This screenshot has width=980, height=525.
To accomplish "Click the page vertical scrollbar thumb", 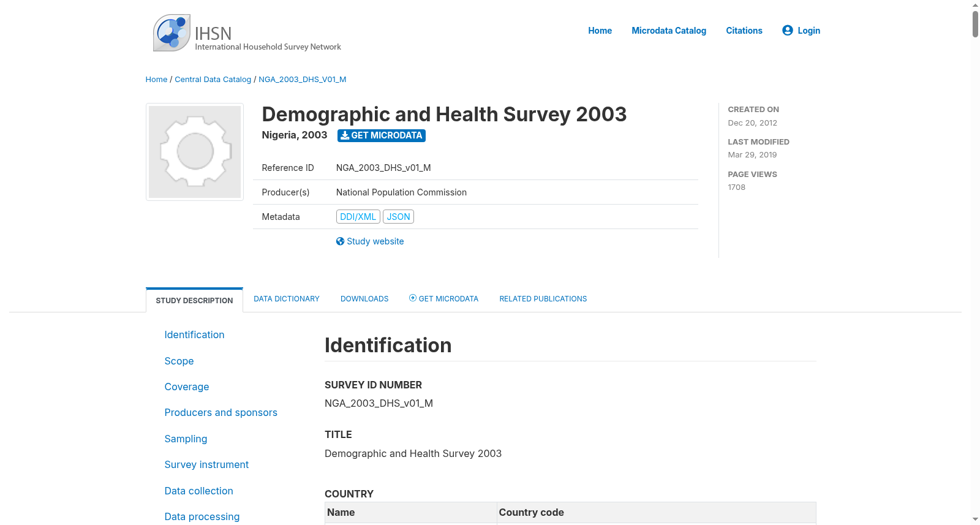I will pos(975,23).
